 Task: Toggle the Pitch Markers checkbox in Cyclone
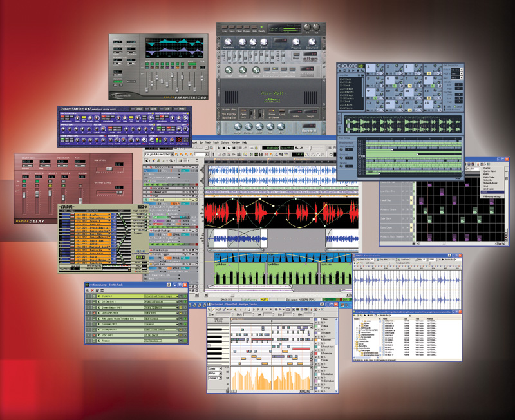pos(445,110)
